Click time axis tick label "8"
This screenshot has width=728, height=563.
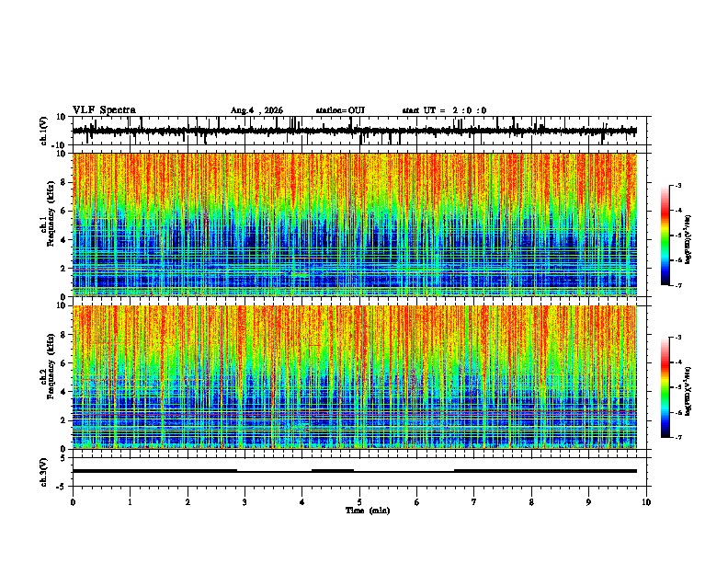531,502
